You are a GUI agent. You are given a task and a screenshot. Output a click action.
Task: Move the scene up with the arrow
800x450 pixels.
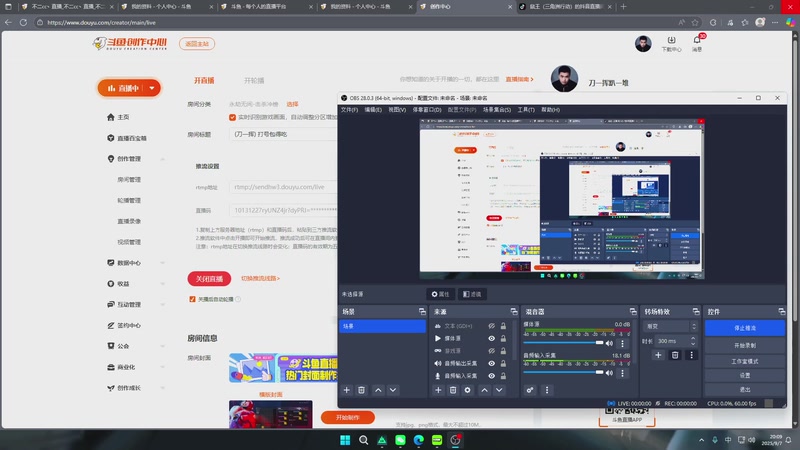378,390
